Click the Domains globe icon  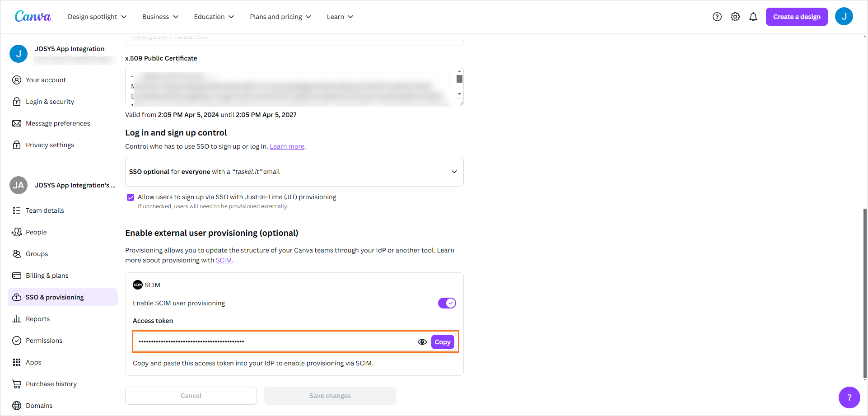coord(17,406)
